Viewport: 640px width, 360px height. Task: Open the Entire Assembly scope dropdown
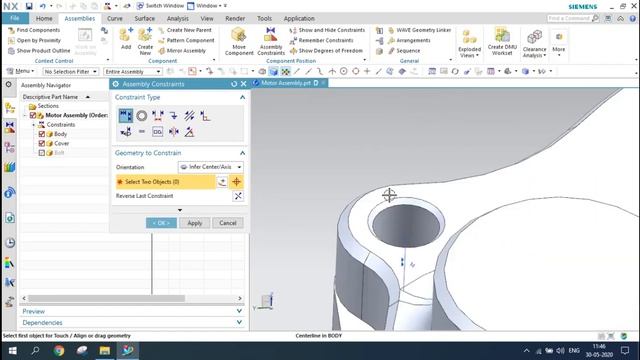(133, 71)
